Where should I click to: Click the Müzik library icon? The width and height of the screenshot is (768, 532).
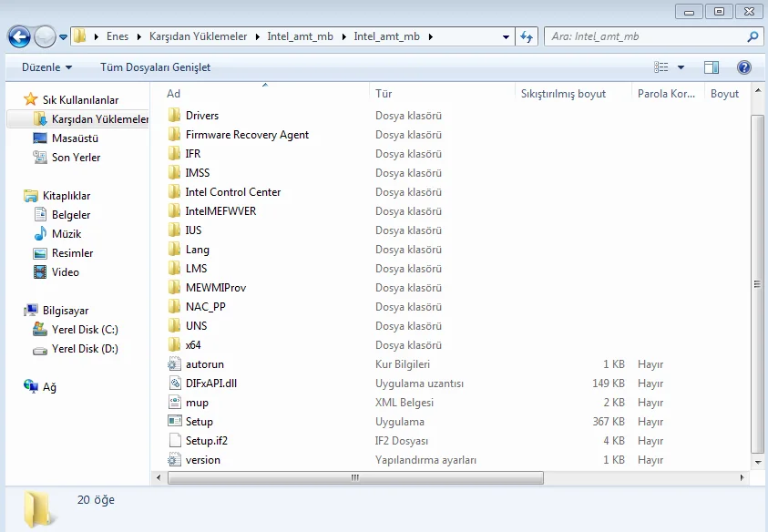tap(40, 234)
